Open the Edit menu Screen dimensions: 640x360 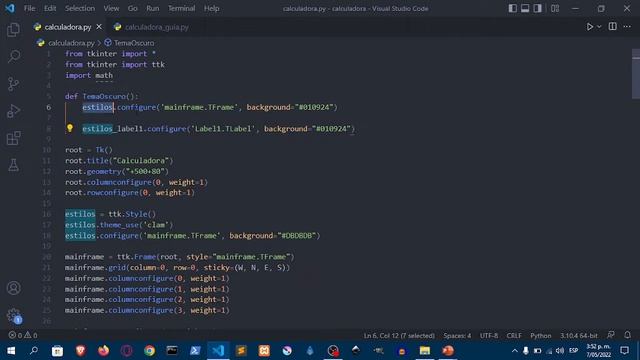coord(50,8)
